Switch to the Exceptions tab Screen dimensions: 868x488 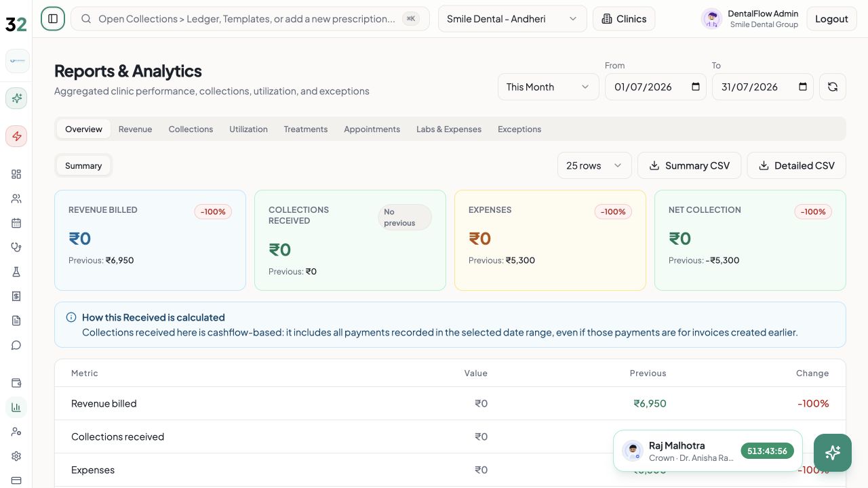[x=519, y=129]
